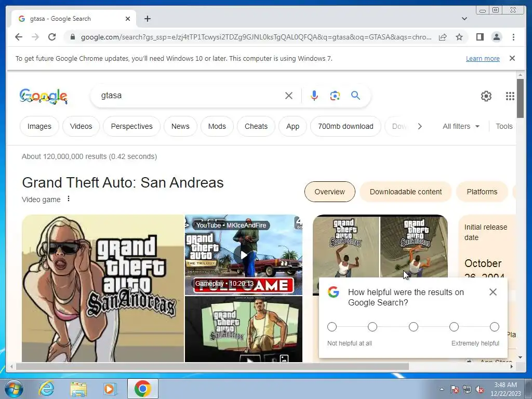Open Chrome side panel
The width and height of the screenshot is (532, 399).
[x=480, y=37]
